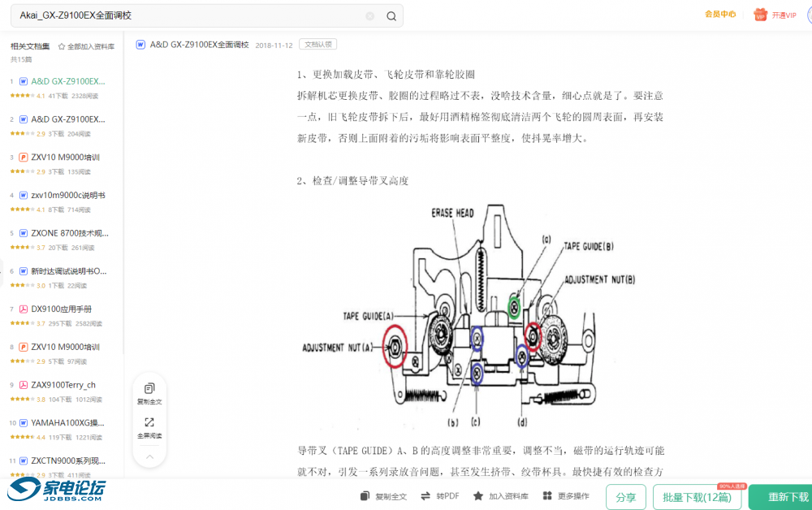
Task: Click 批量下载(12篇) batch download button
Action: pyautogui.click(x=697, y=497)
